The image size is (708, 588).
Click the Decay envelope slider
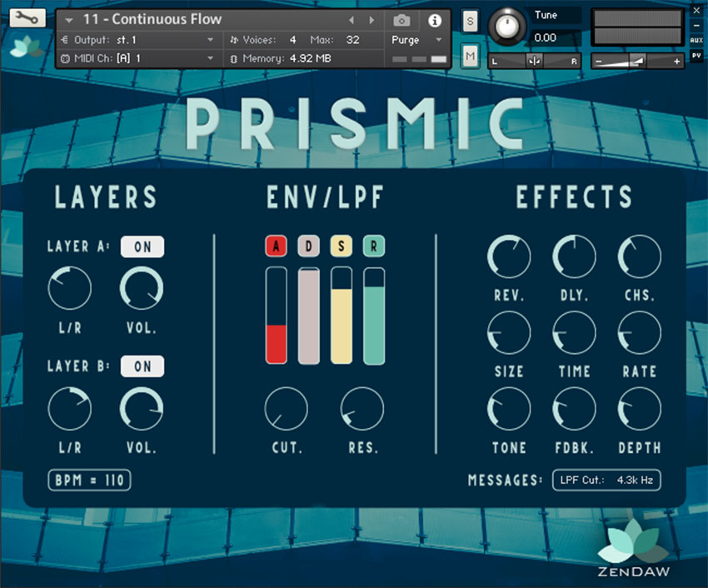pyautogui.click(x=308, y=316)
